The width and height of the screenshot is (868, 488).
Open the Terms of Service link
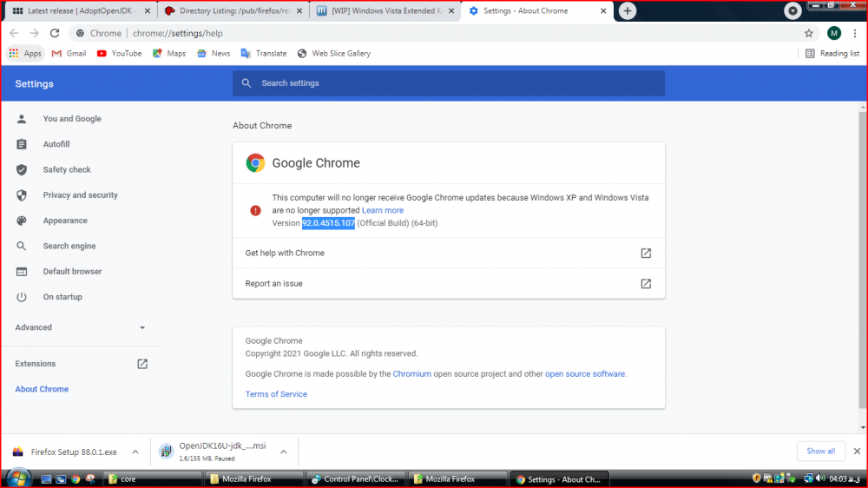(276, 394)
